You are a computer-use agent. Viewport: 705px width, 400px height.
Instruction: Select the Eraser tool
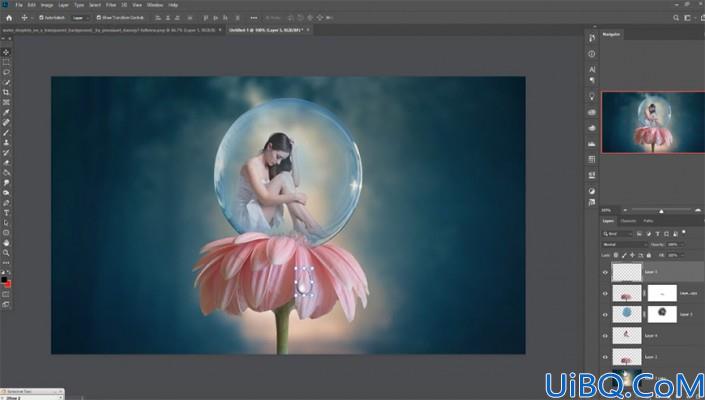6,163
